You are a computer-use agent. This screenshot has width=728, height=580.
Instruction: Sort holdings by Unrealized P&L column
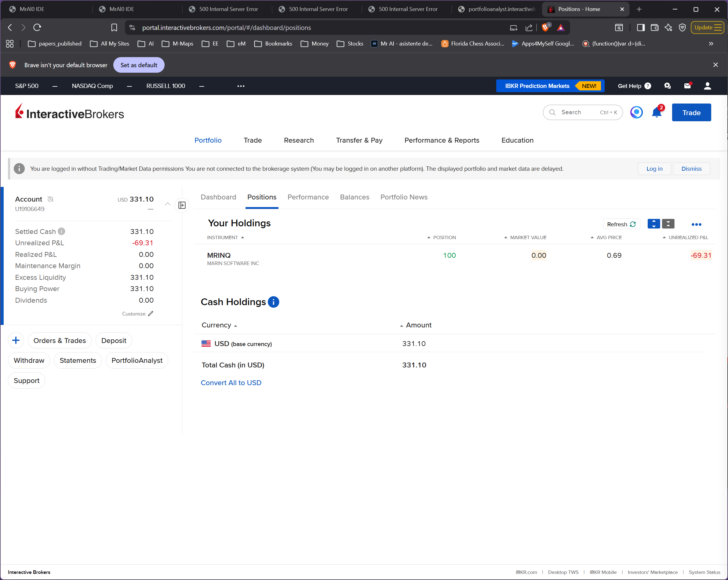pos(685,238)
